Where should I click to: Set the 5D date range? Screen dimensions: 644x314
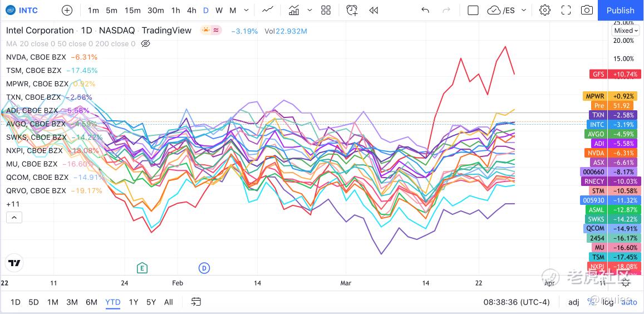pos(34,302)
